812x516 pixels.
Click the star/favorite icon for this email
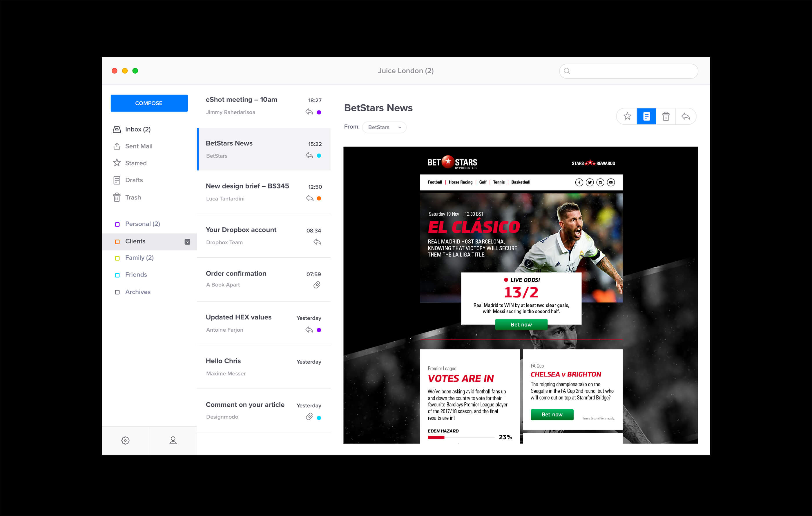[627, 117]
